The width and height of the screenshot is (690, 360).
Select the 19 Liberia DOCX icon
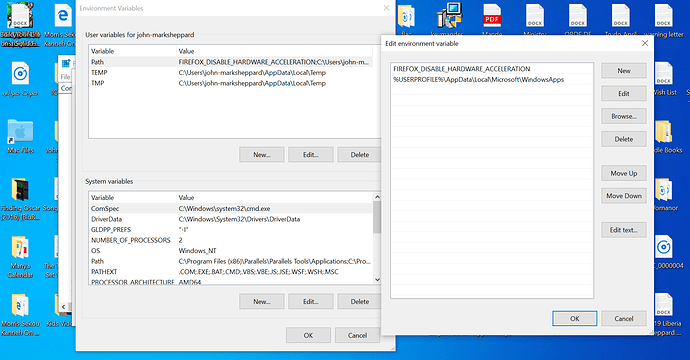point(664,305)
